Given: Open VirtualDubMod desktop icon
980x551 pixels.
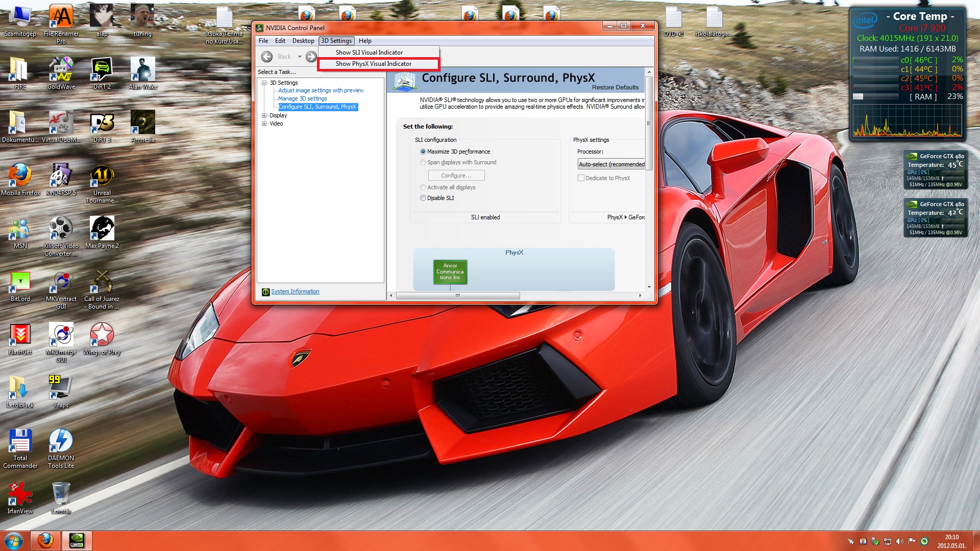Looking at the screenshot, I should (61, 126).
